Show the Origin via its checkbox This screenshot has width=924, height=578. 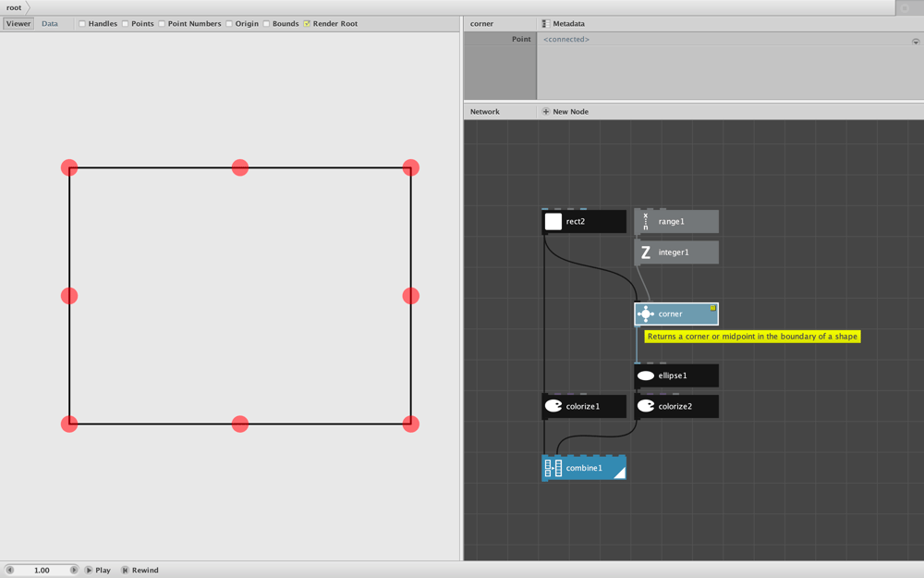tap(229, 24)
